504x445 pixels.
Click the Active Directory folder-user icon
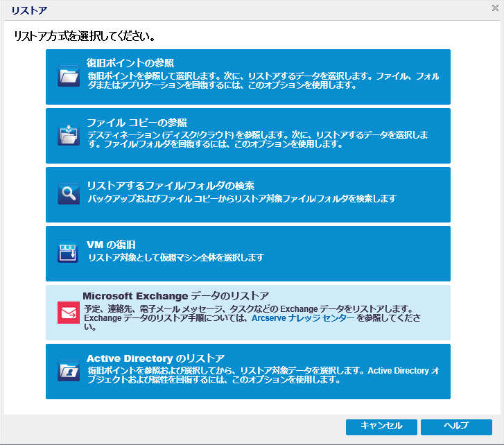pos(69,370)
